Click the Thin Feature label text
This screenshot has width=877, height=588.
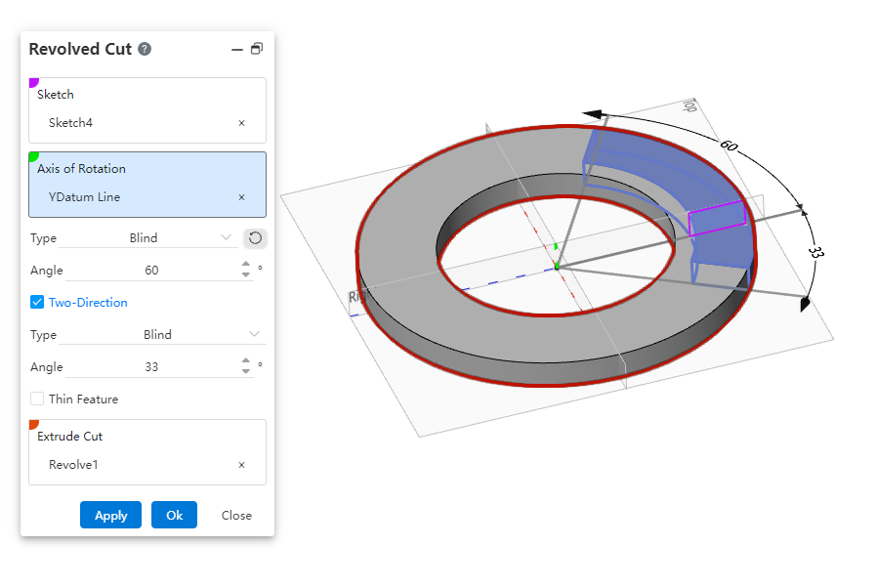coord(83,399)
